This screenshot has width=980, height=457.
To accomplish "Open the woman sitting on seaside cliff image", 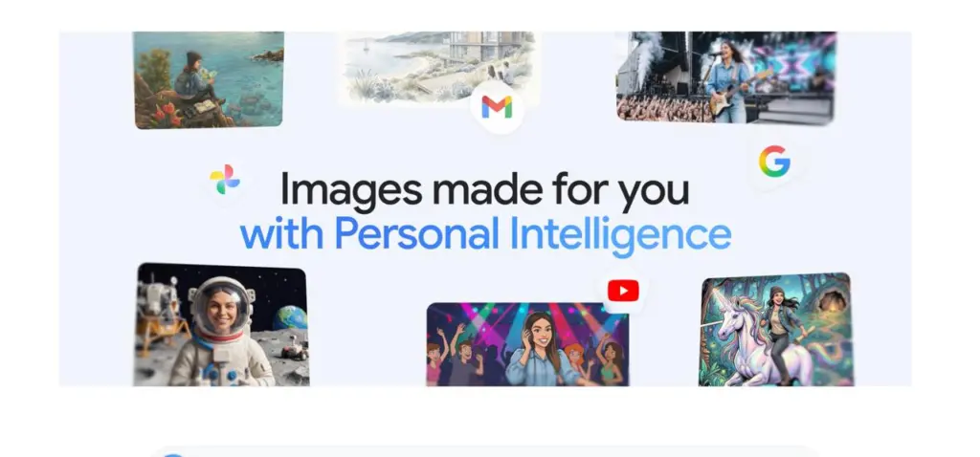I will (209, 80).
